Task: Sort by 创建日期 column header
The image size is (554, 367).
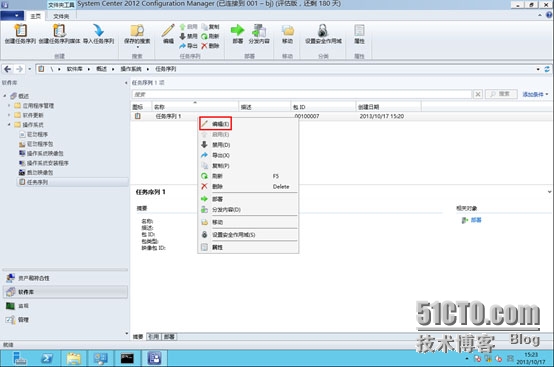Action: 388,107
